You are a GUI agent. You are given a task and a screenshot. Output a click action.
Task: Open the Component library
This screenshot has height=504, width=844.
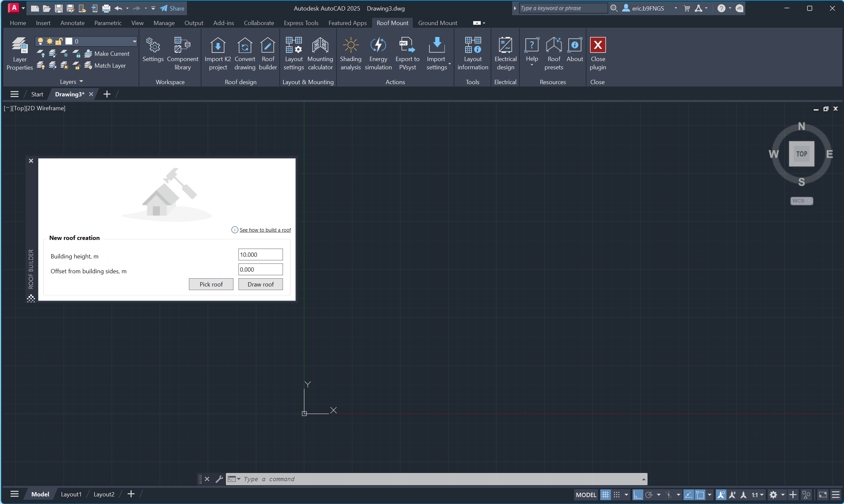pos(183,54)
